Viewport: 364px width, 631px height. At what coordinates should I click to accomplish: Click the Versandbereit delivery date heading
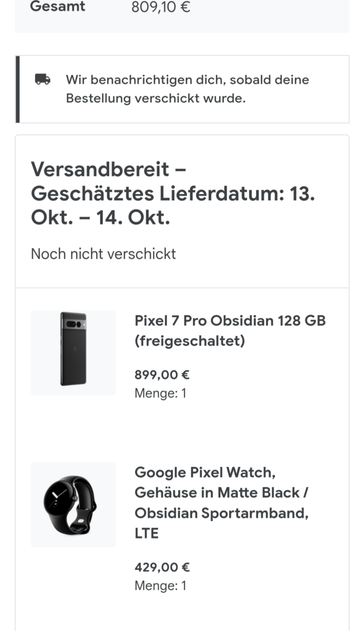point(172,193)
